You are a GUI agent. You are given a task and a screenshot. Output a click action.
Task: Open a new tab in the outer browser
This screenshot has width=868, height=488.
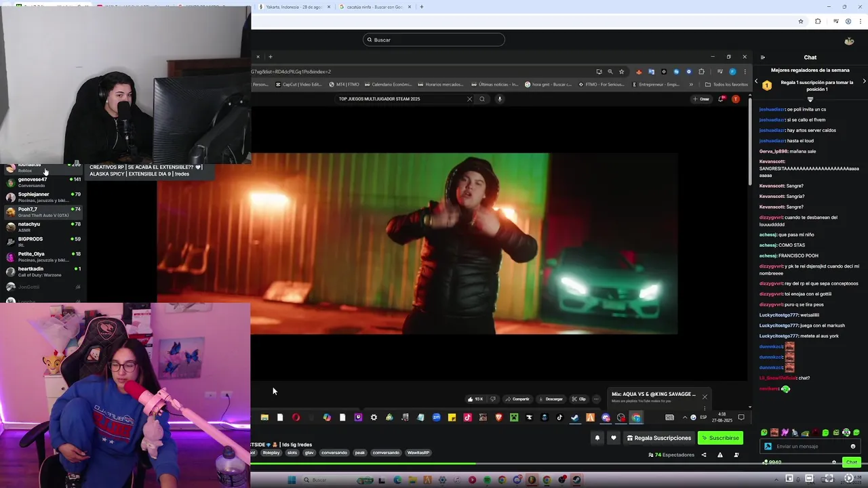(x=421, y=7)
